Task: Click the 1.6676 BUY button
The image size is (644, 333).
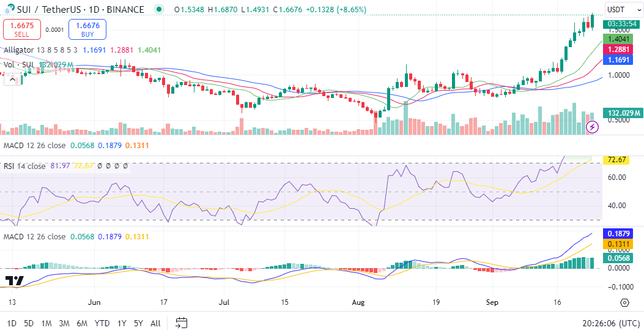Action: click(x=87, y=29)
